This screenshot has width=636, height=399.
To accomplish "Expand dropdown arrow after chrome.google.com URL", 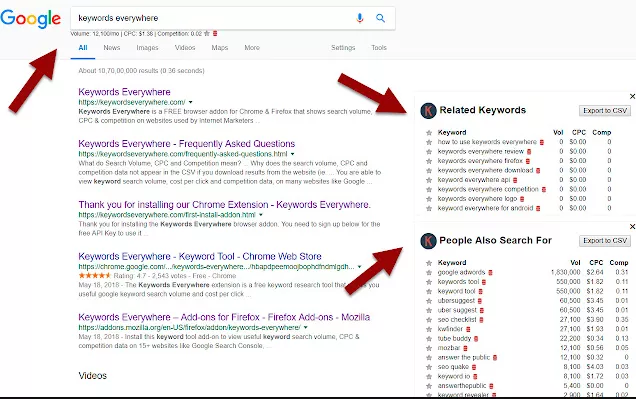I will click(359, 267).
